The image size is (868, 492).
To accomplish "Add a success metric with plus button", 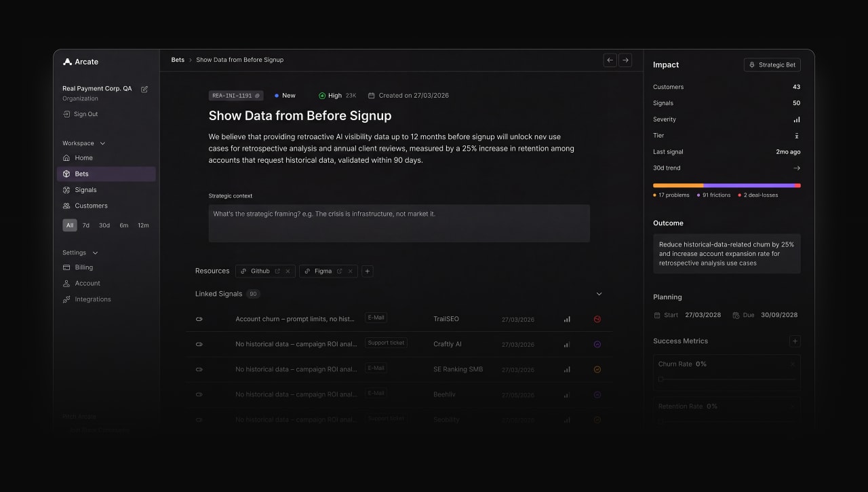I will pos(795,341).
